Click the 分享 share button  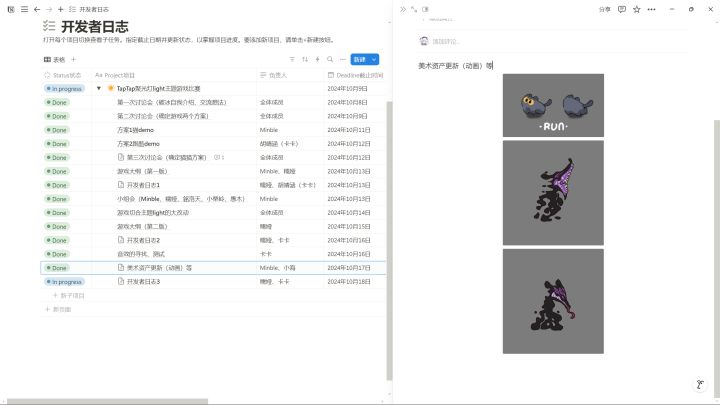(605, 9)
